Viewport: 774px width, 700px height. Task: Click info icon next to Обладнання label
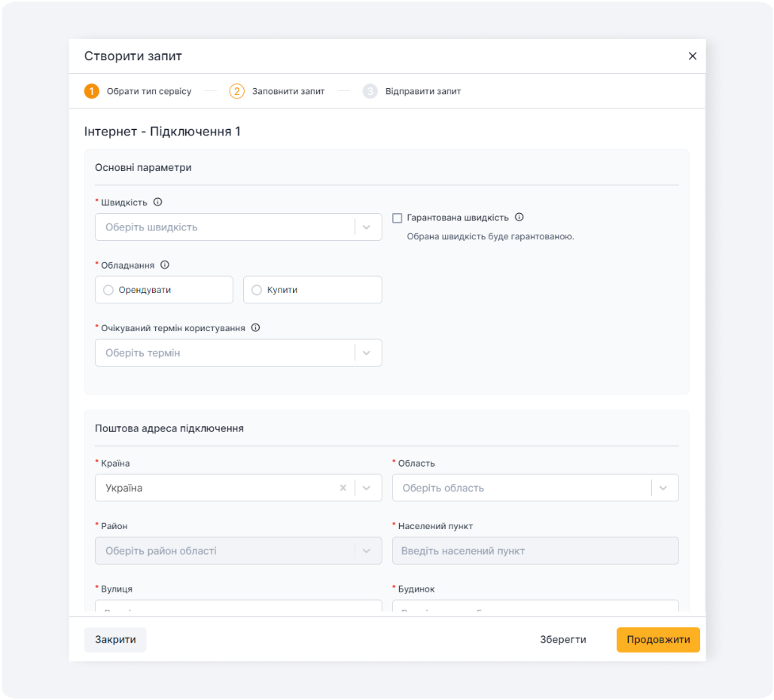coord(165,265)
